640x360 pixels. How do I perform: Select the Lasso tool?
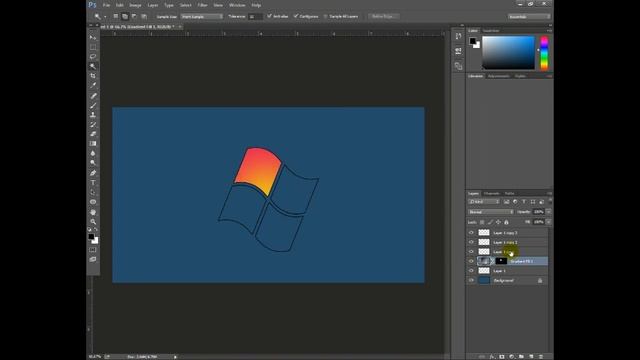93,56
